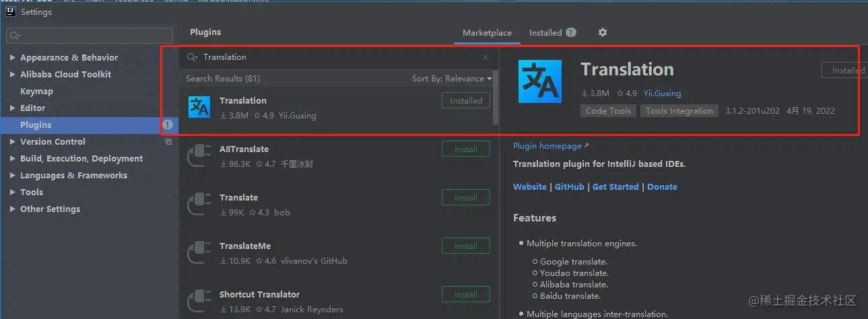Expand the Editor settings section
The image size is (868, 319).
point(13,108)
